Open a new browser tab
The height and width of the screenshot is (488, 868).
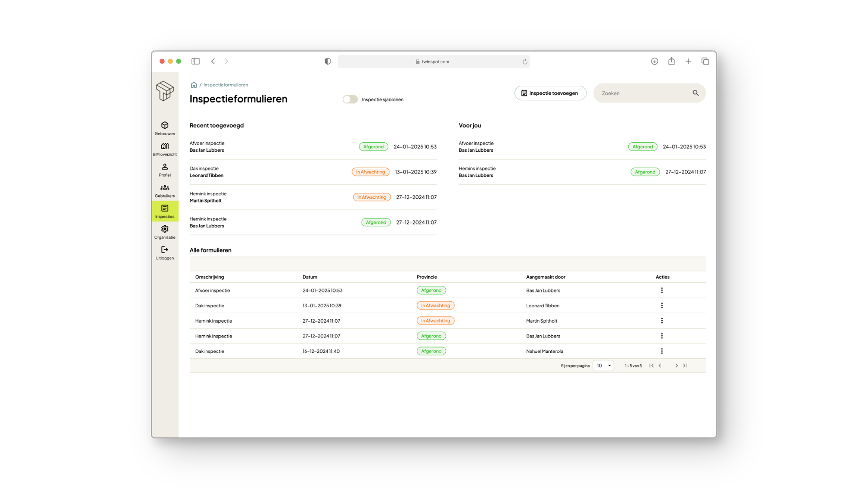tap(688, 61)
